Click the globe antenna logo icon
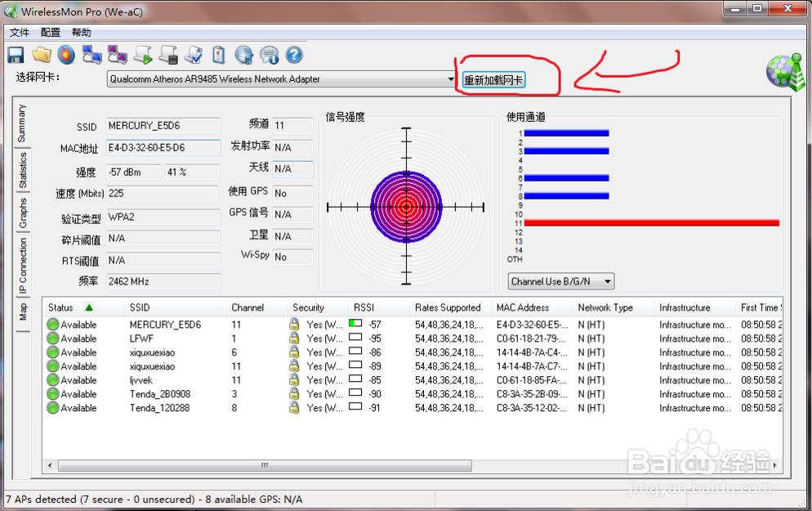 click(785, 72)
